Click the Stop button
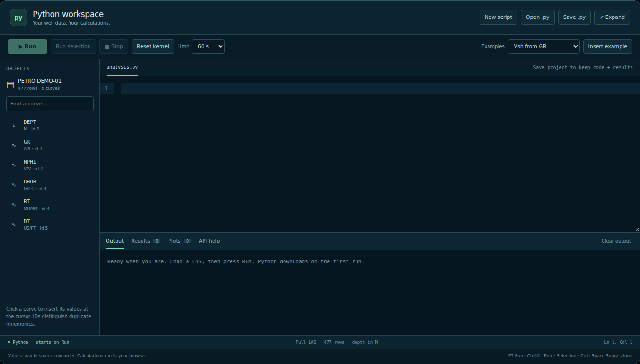640x364 pixels. (x=114, y=46)
